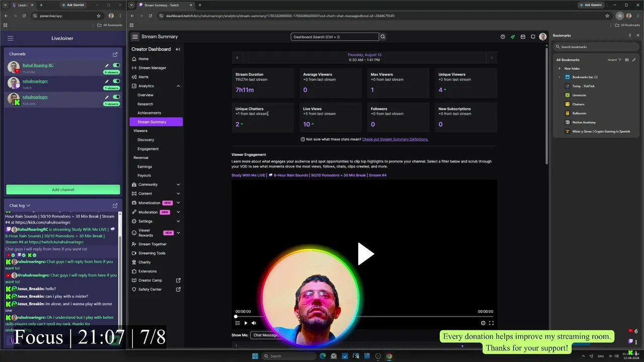Open Google Chrome from the taskbar
644x362 pixels.
[389, 356]
